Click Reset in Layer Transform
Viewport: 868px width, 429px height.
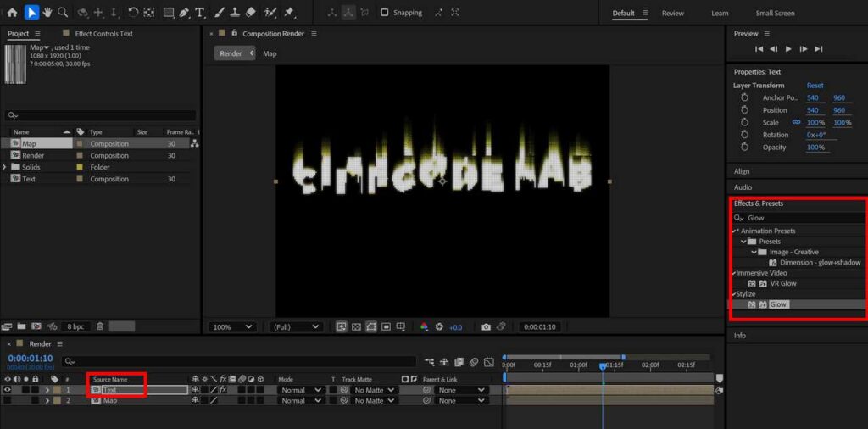[x=815, y=86]
